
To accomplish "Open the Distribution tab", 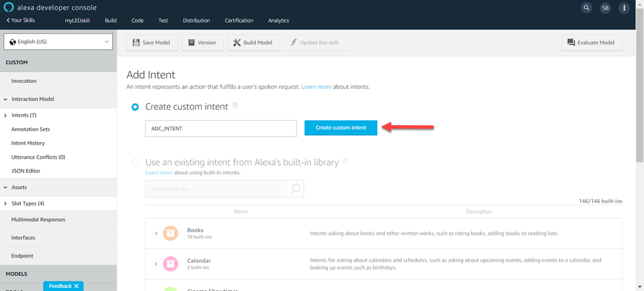I will click(197, 21).
